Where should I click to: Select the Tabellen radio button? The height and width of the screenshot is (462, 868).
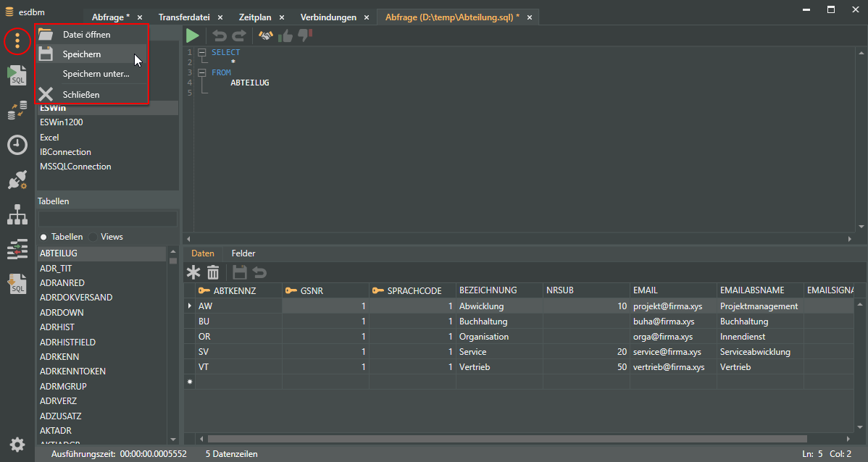(43, 237)
